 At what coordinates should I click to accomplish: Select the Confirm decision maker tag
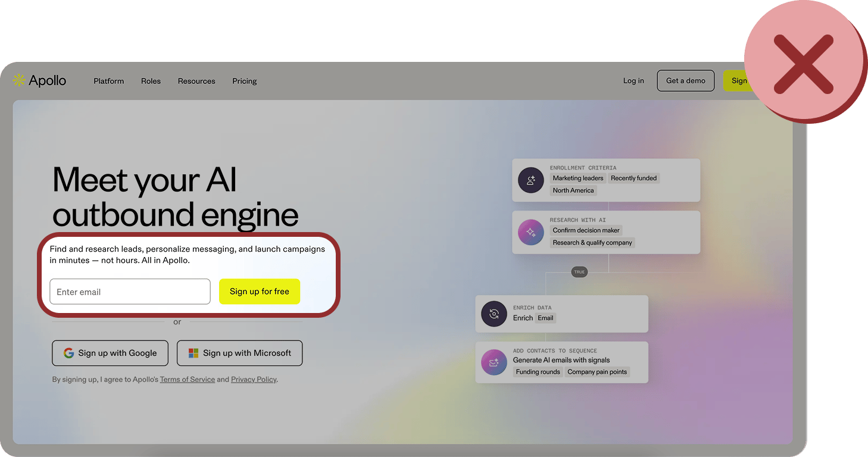click(x=586, y=230)
